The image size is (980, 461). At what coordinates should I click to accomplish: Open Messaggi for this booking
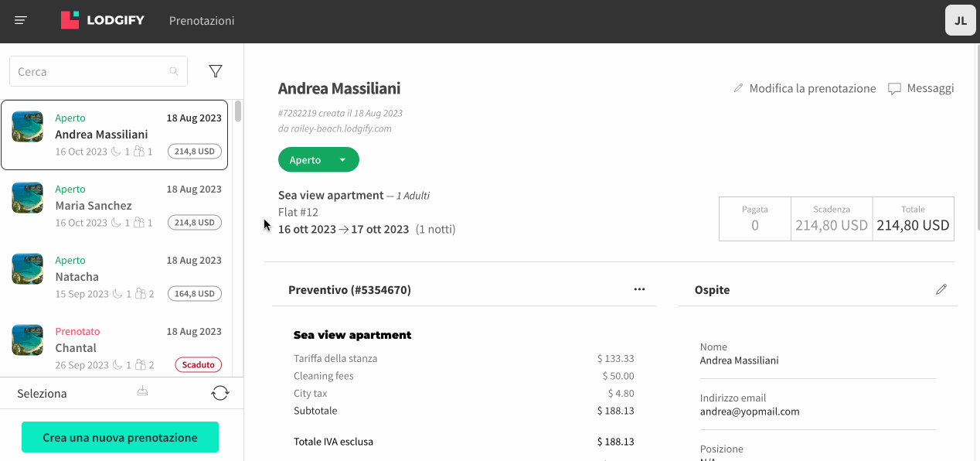(921, 88)
